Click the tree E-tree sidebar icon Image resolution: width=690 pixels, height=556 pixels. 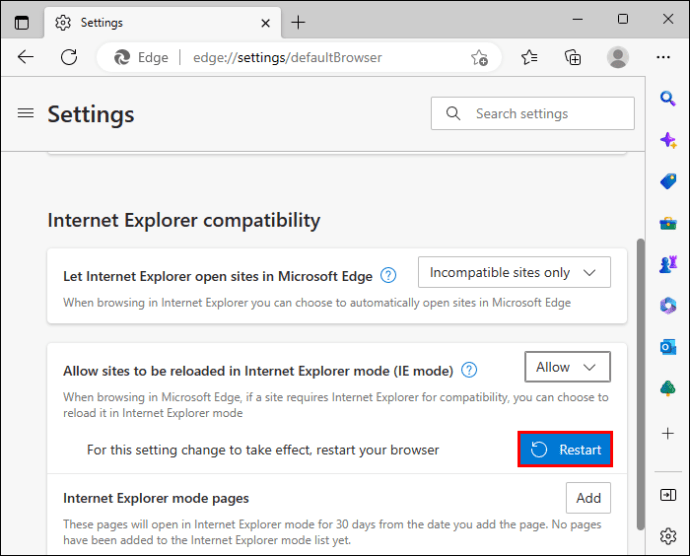tap(668, 388)
